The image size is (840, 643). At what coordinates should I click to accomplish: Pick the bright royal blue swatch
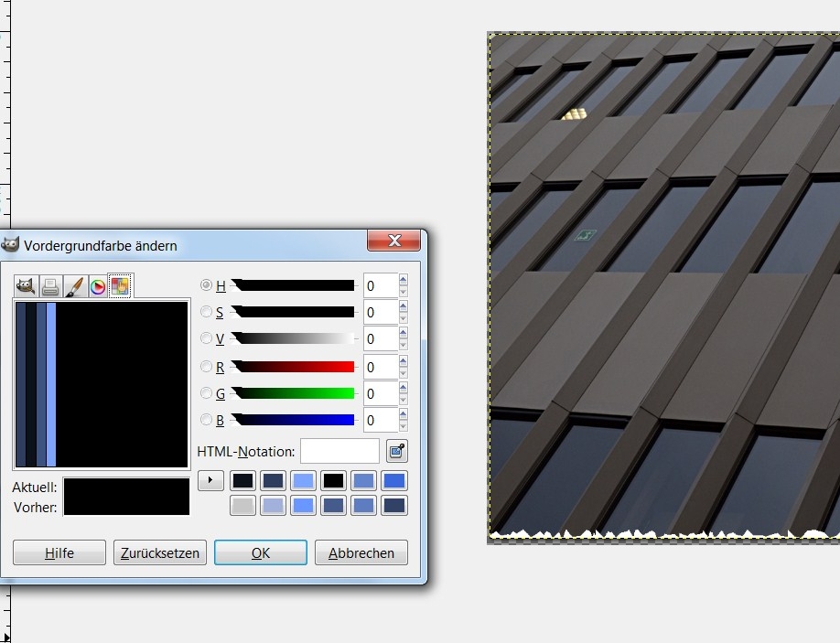click(394, 481)
